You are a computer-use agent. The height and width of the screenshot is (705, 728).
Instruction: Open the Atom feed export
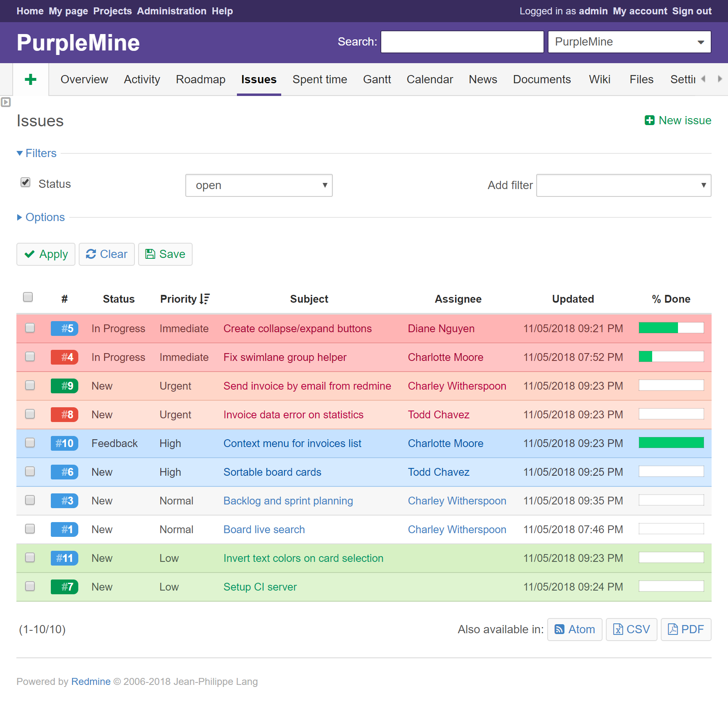(x=574, y=629)
